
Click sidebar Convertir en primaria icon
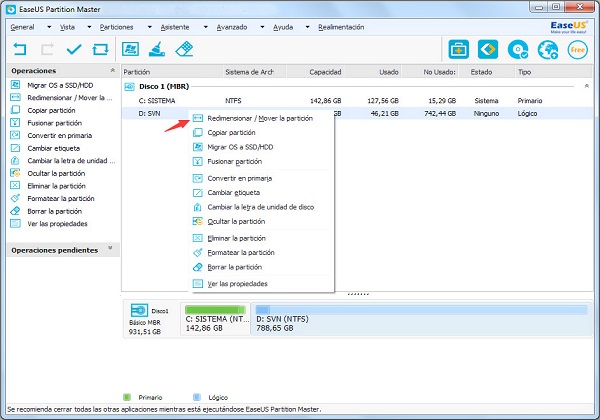pyautogui.click(x=15, y=135)
